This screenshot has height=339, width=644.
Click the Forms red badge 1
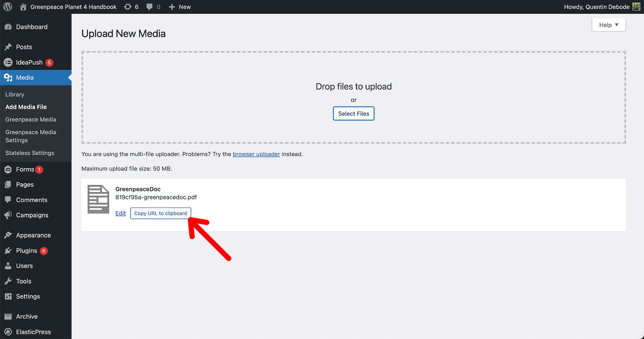[39, 170]
